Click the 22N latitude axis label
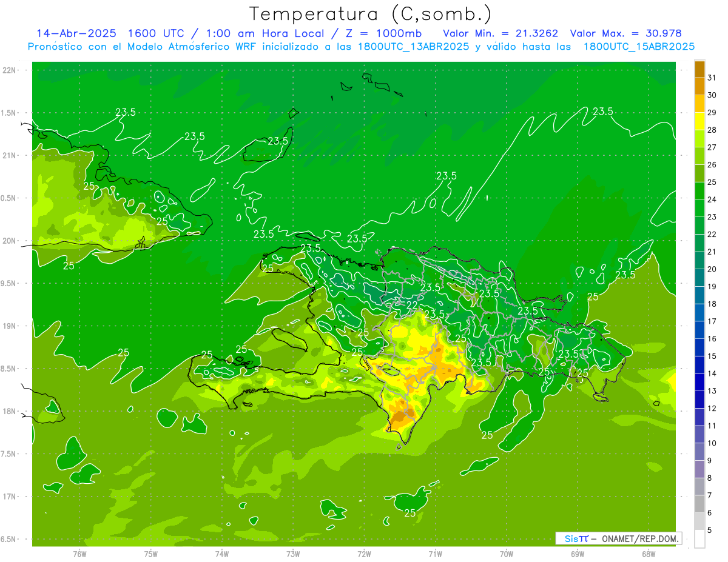The image size is (728, 562). [x=10, y=70]
